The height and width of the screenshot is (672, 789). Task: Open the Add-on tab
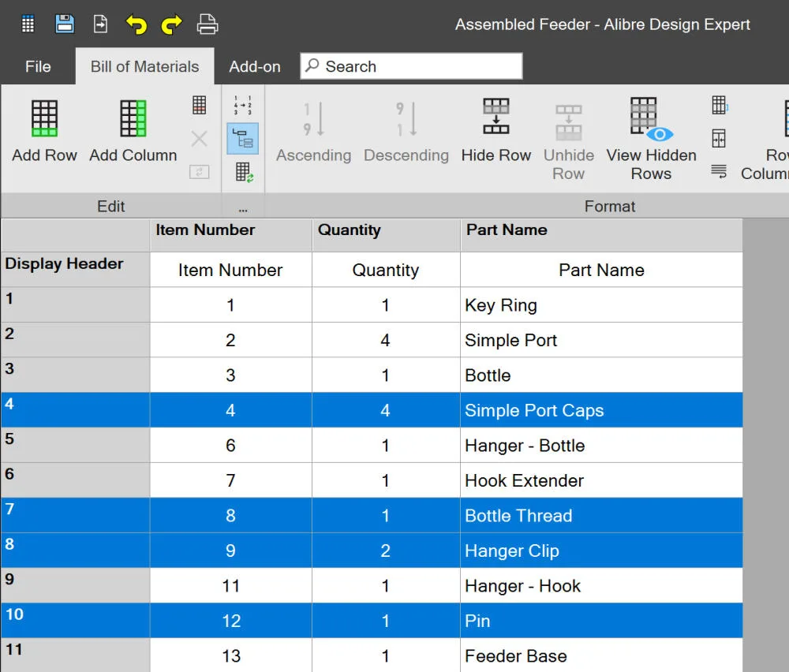point(255,66)
